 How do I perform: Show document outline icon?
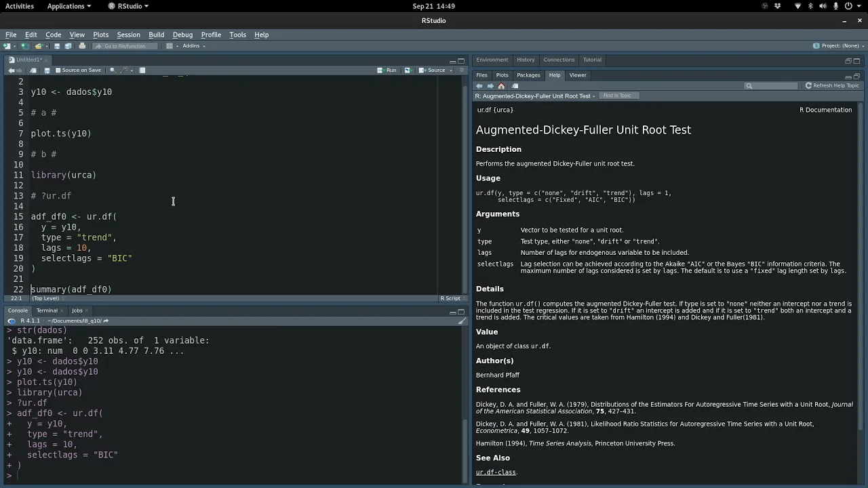click(461, 70)
